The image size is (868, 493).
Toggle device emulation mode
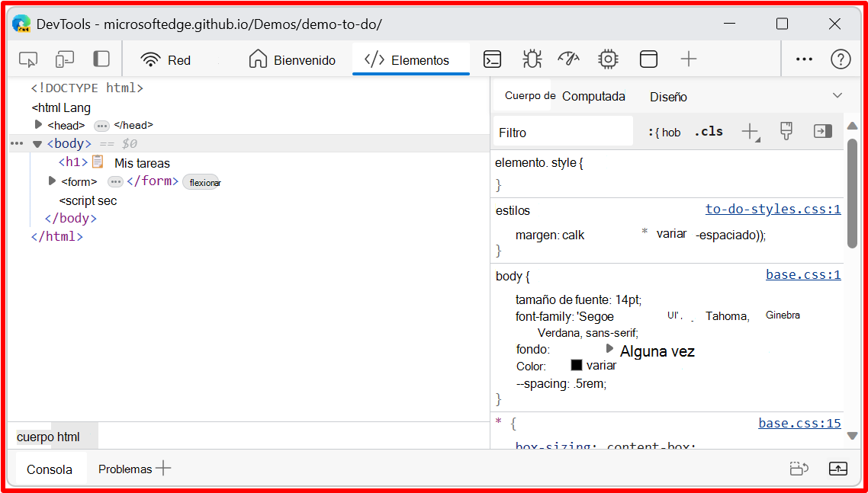pyautogui.click(x=64, y=59)
